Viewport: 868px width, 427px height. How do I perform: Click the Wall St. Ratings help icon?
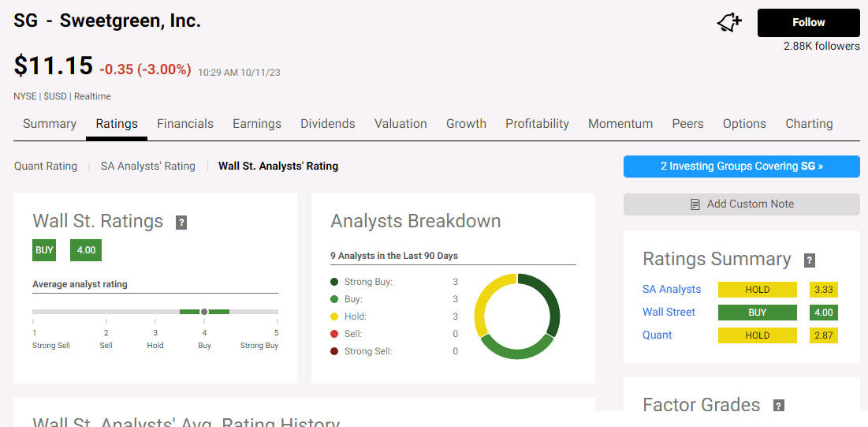tap(181, 223)
